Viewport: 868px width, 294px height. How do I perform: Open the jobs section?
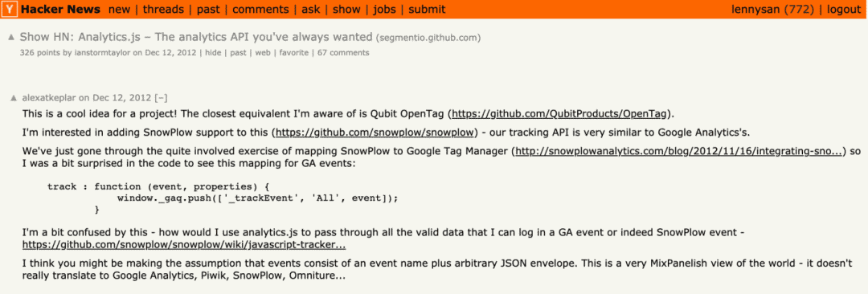point(384,10)
